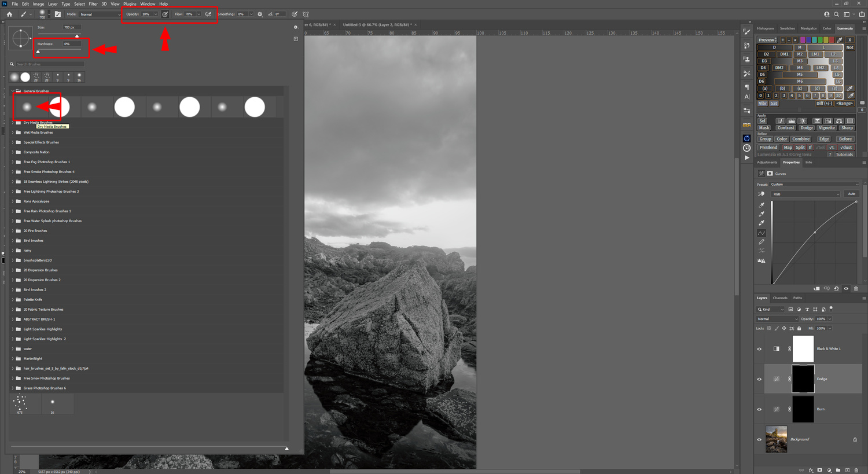Open the Plugins menu
This screenshot has width=868, height=474.
point(130,4)
